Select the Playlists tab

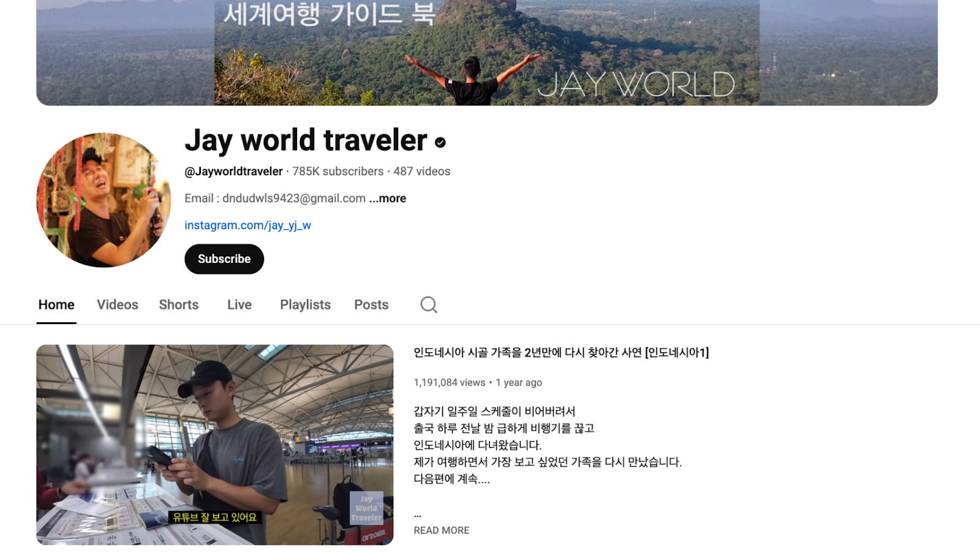pyautogui.click(x=305, y=304)
